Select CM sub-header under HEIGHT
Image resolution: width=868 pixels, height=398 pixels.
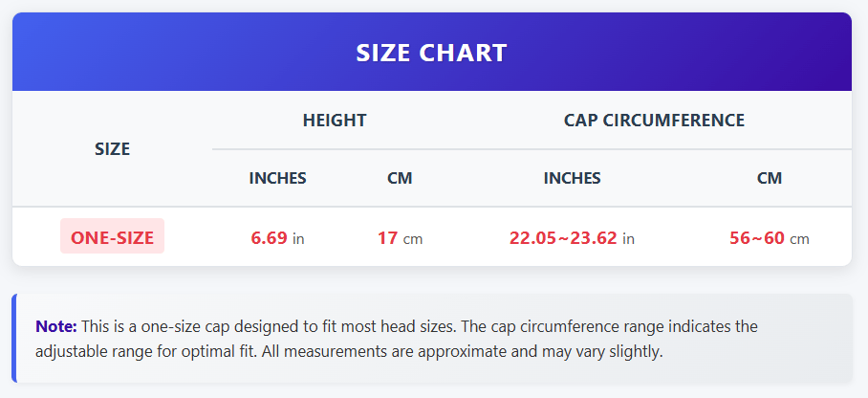(x=400, y=178)
